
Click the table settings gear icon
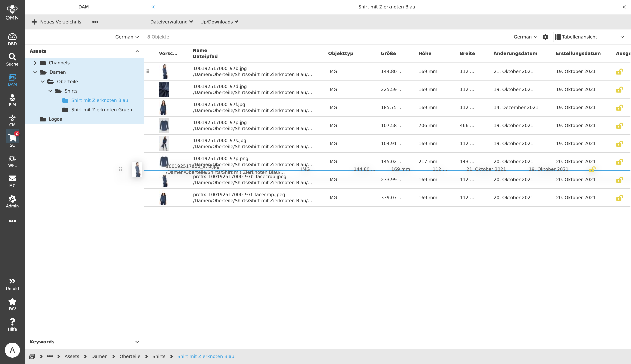click(x=545, y=37)
